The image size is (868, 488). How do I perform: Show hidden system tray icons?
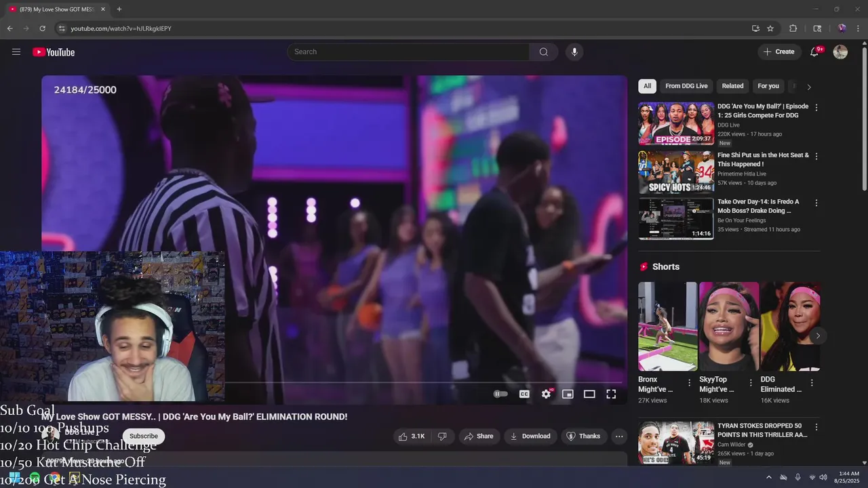pos(769,477)
